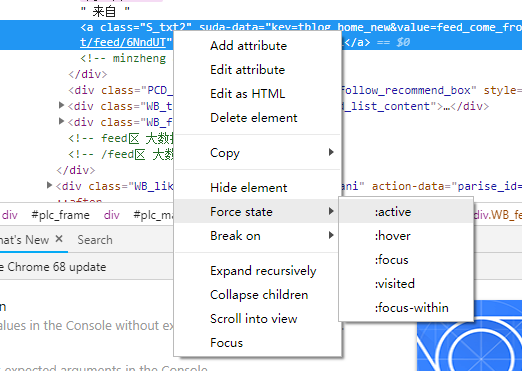The height and width of the screenshot is (371, 522).
Task: Toggle the :active forced state
Action: [x=406, y=212]
